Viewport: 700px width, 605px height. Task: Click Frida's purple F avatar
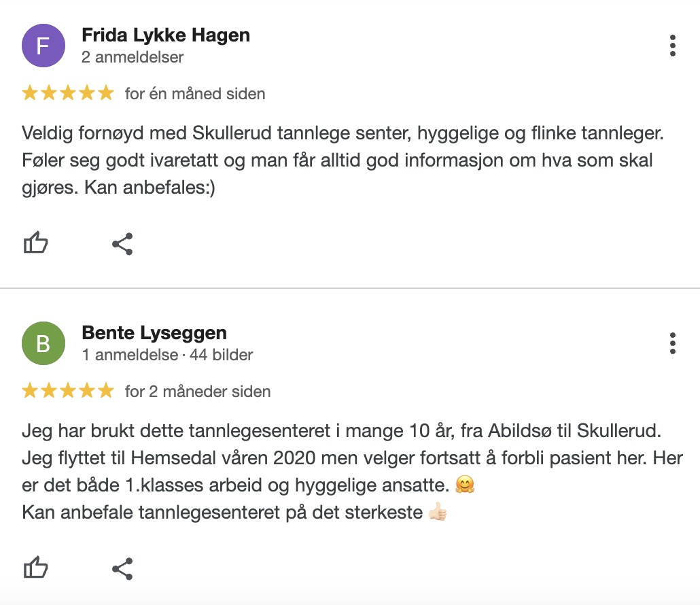tap(43, 46)
